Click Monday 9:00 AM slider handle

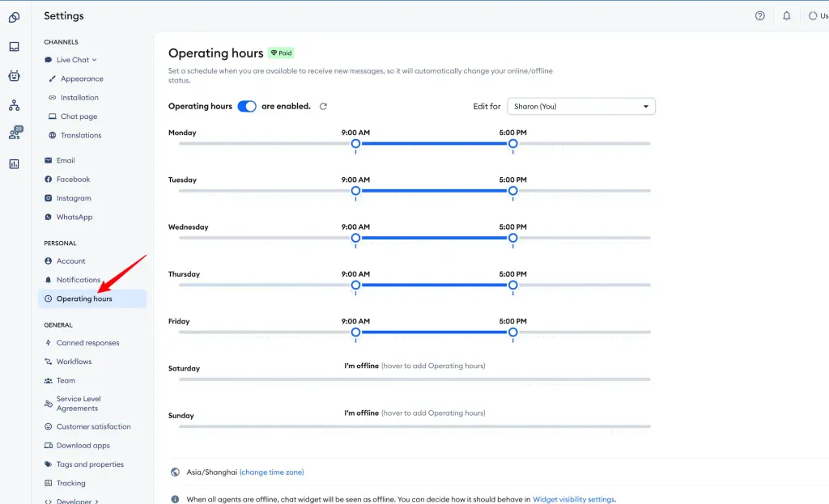(356, 144)
